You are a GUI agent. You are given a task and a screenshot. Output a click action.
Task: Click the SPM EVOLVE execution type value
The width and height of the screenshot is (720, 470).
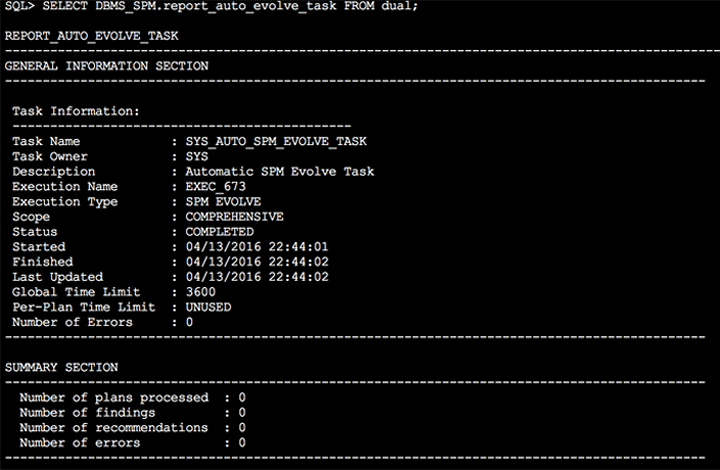223,201
